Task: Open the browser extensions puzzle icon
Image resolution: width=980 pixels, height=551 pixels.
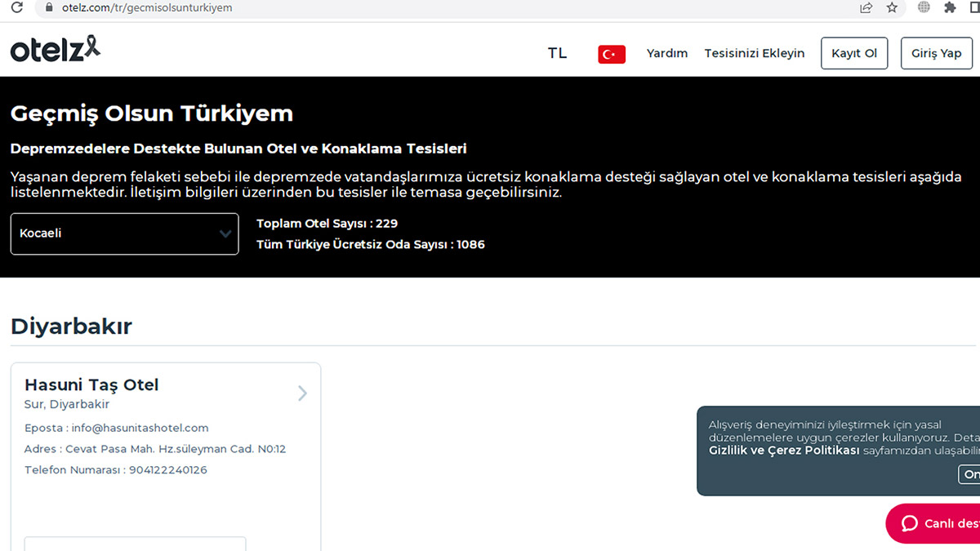Action: pyautogui.click(x=950, y=7)
